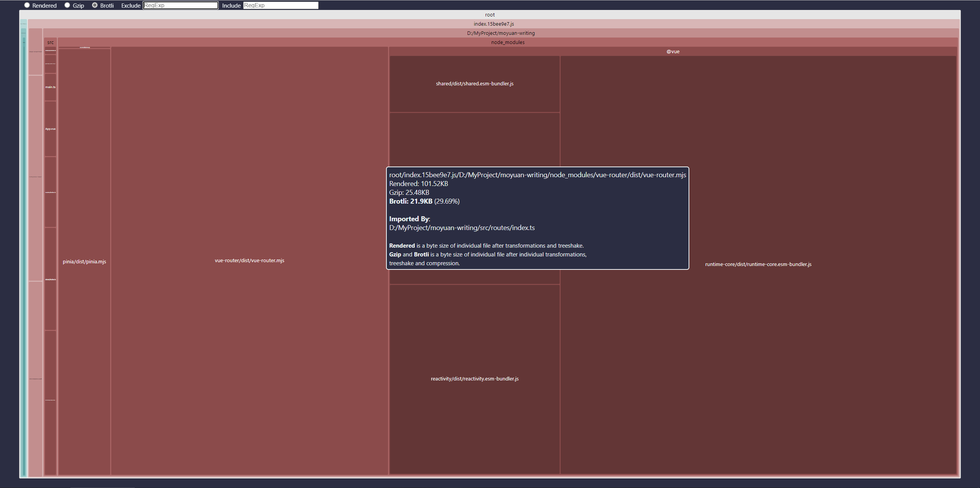Click the main.ts block in src
This screenshot has height=488, width=980.
click(x=51, y=87)
